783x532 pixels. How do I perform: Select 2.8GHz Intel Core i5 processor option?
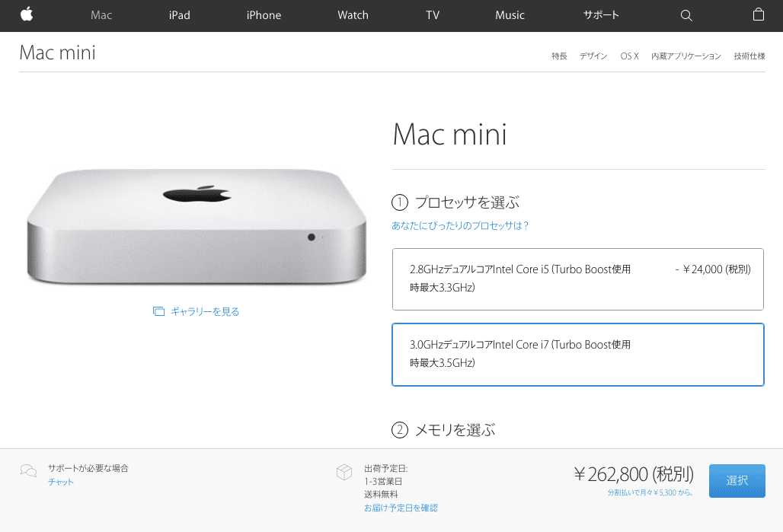pos(578,279)
